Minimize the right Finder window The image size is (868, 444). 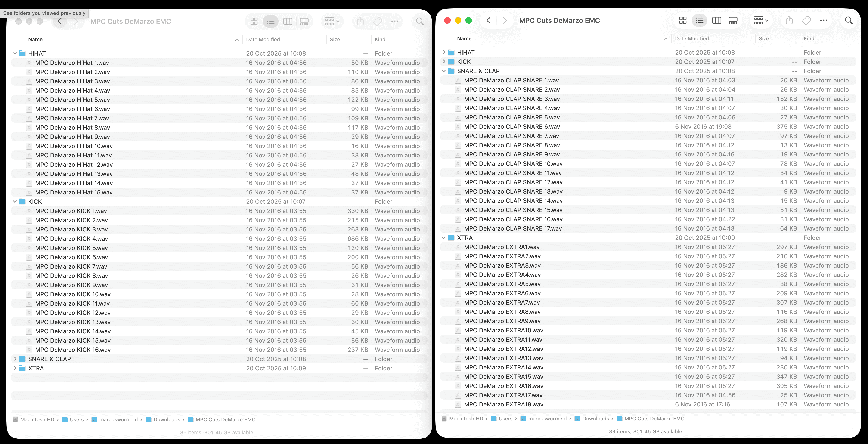[458, 21]
